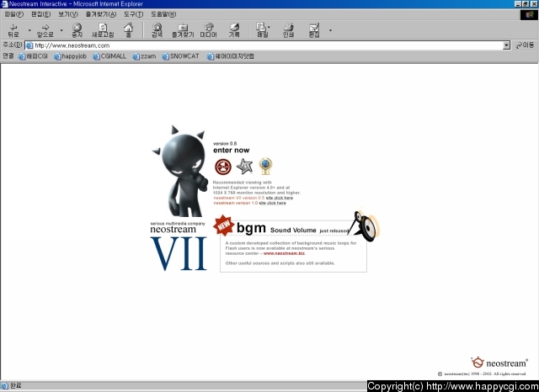Click the Back (뒤로) toolbar button

pyautogui.click(x=13, y=30)
